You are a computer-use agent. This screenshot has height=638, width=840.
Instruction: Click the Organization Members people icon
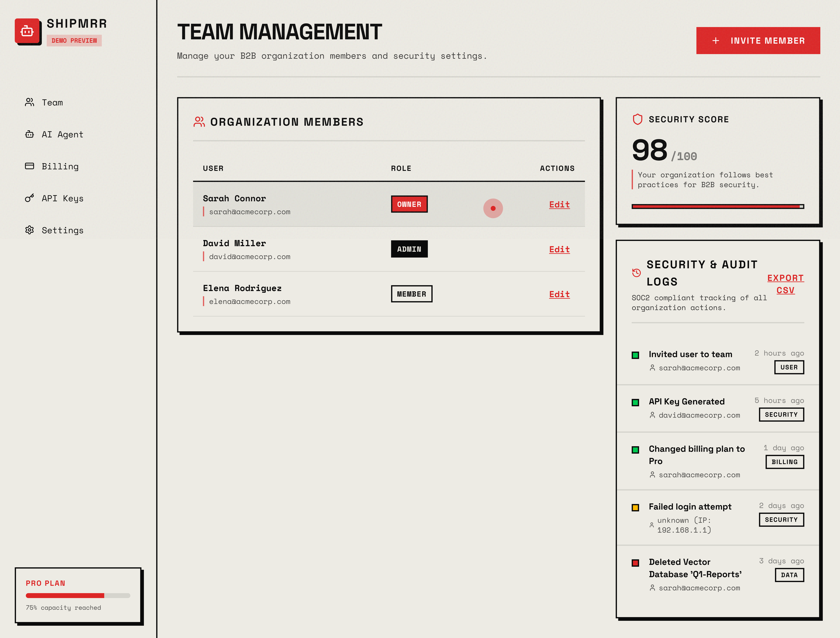(x=199, y=122)
